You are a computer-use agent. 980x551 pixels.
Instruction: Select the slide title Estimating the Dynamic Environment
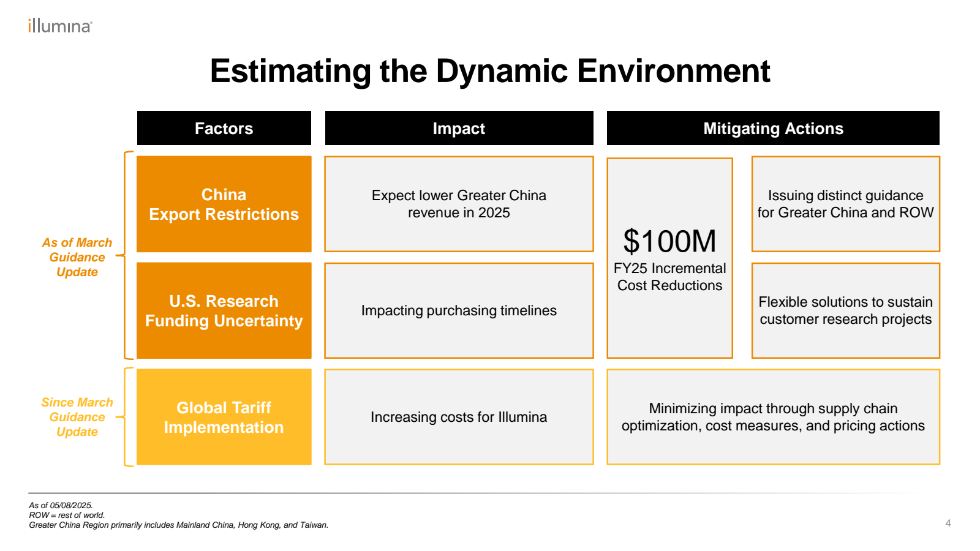pyautogui.click(x=489, y=71)
